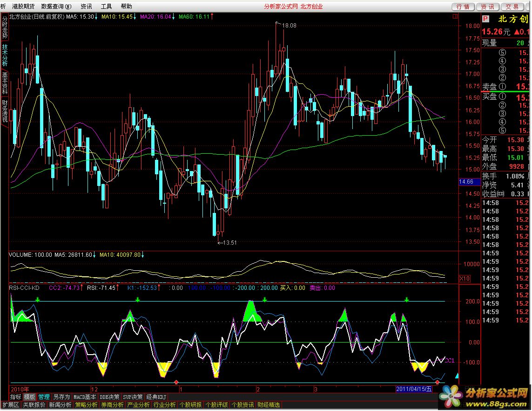Open the 个股研报 tab
The height and width of the screenshot is (411, 532).
tap(191, 404)
